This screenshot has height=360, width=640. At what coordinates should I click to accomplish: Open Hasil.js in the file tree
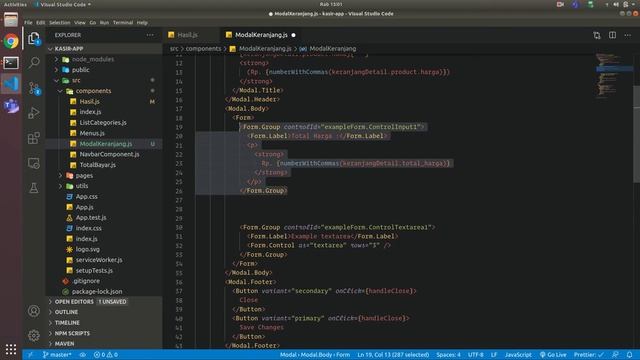pos(89,102)
